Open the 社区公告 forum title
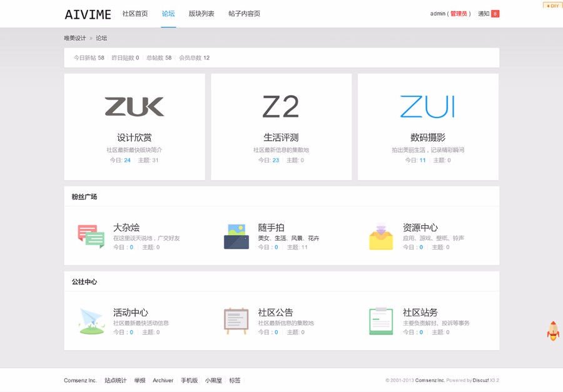Screen dimensions: 563x392 (x=275, y=313)
